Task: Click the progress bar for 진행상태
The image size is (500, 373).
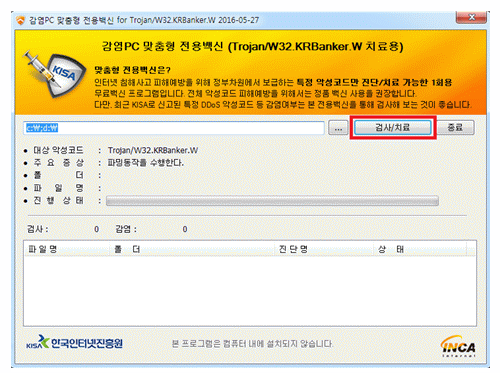Action: point(272,201)
